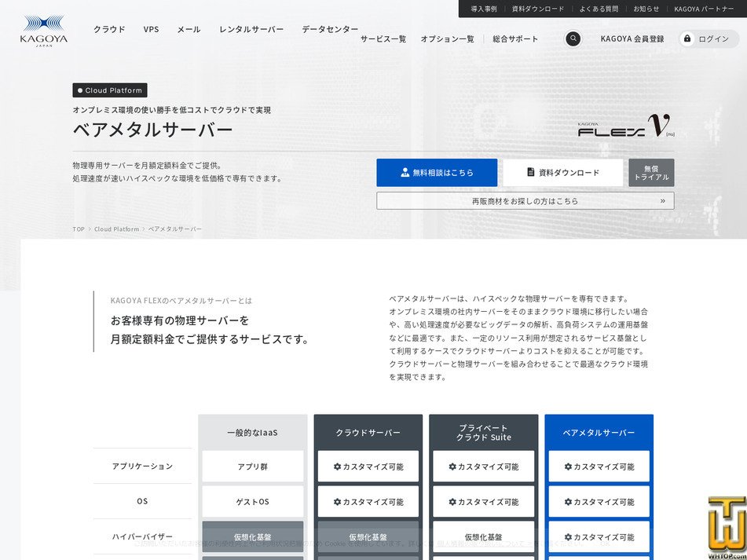Open the レンタルサーバー menu
Image resolution: width=747 pixels, height=560 pixels.
251,29
